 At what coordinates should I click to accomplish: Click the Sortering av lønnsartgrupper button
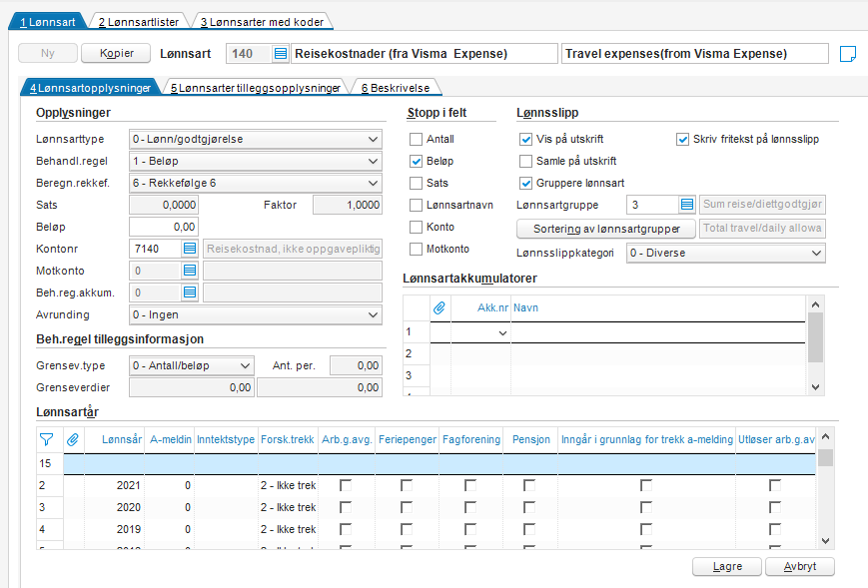tap(606, 229)
